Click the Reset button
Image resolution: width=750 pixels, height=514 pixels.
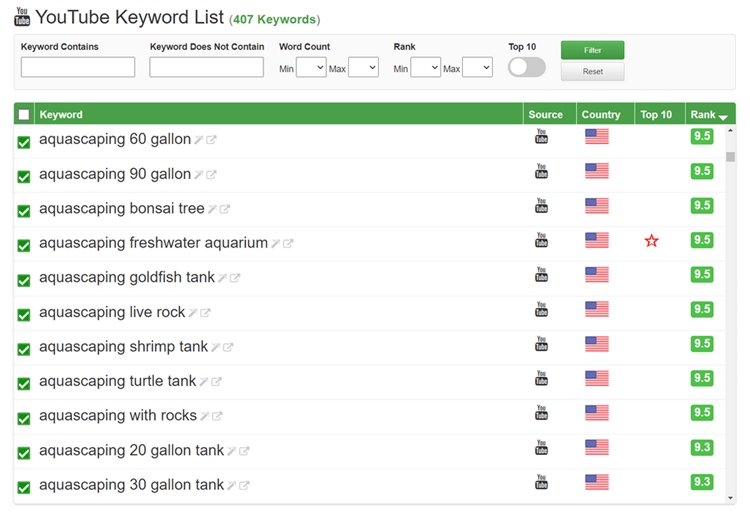[592, 72]
